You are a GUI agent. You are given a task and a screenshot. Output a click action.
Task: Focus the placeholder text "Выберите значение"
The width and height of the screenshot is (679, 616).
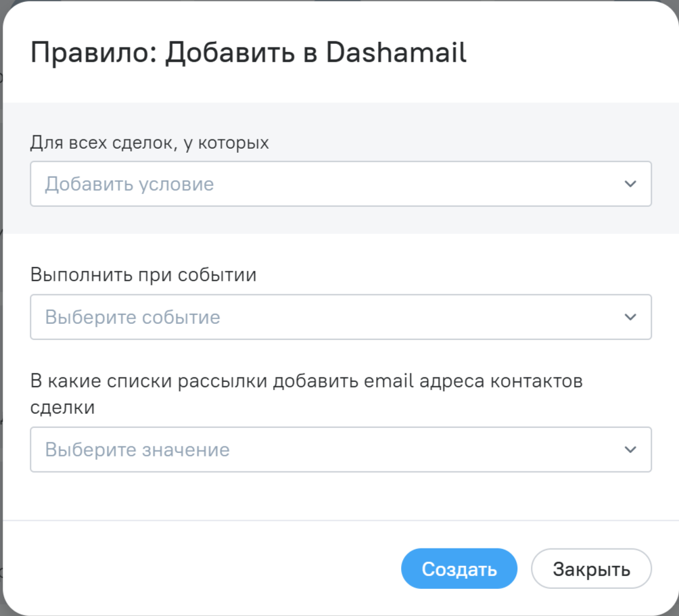pyautogui.click(x=137, y=450)
